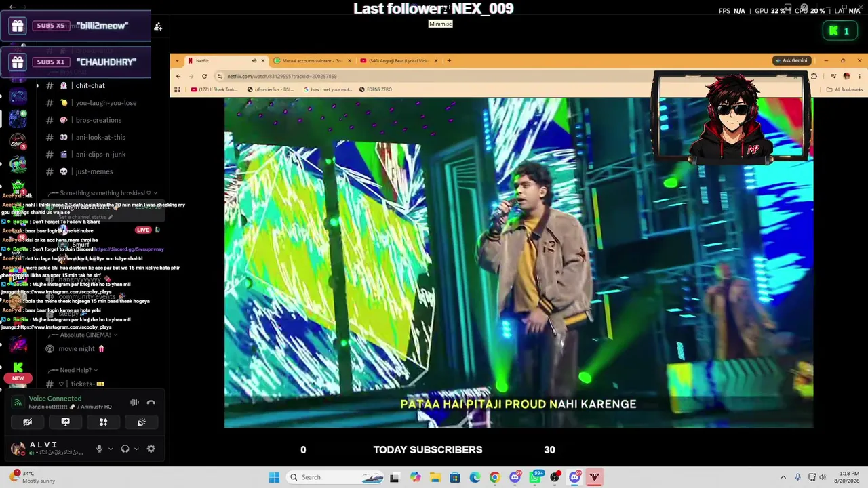The image size is (868, 488).
Task: Expand Chrome tab search dropdown
Action: tap(177, 61)
